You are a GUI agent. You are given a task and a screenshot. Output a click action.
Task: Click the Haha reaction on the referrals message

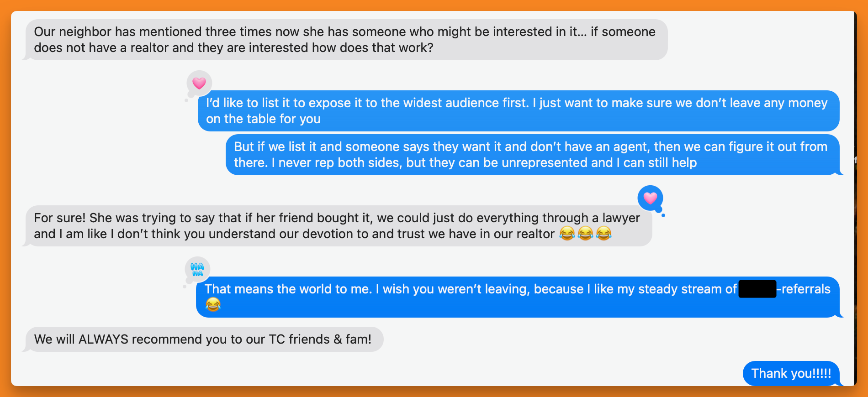click(x=197, y=269)
